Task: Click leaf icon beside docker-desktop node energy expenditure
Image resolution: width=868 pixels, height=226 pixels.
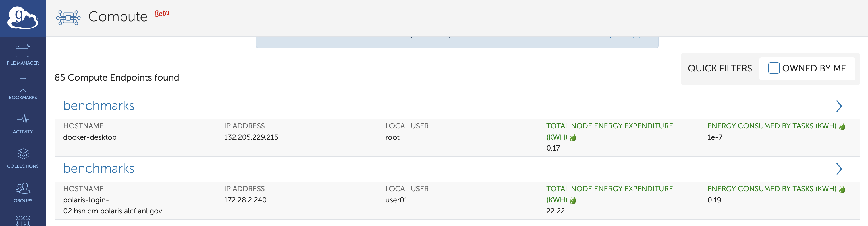Action: pyautogui.click(x=573, y=138)
